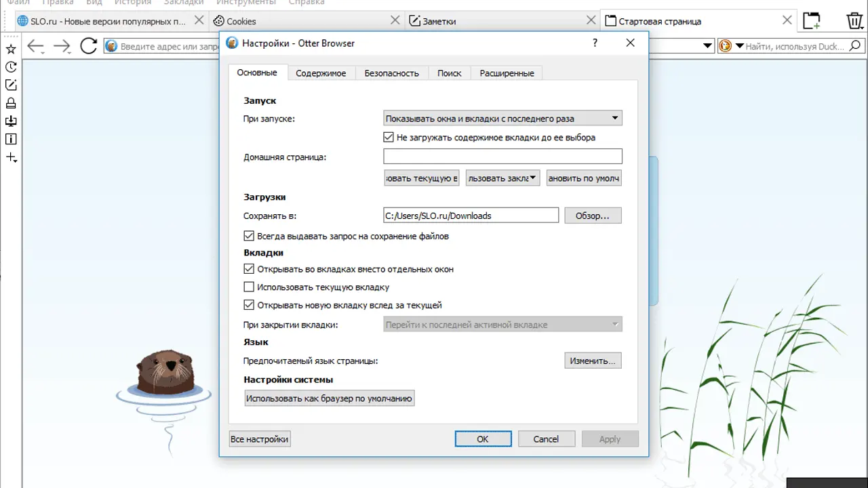The height and width of the screenshot is (488, 868).
Task: Switch to the 'Безопасность' tab
Action: point(391,73)
